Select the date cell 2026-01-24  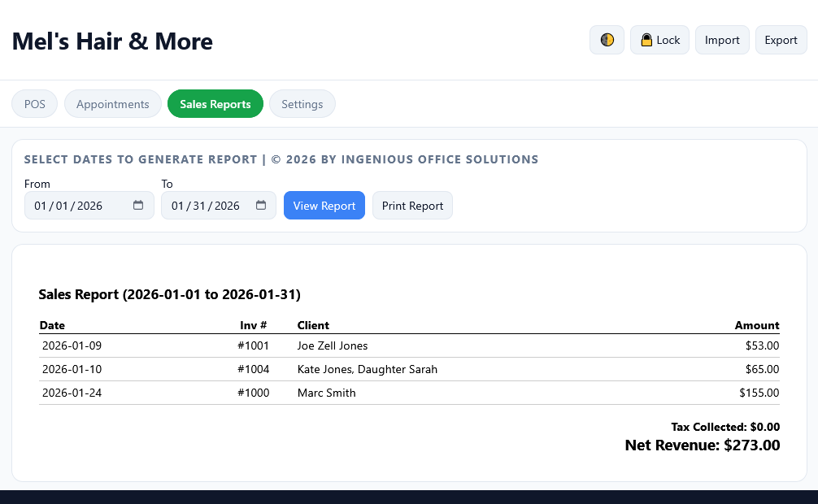pos(72,393)
